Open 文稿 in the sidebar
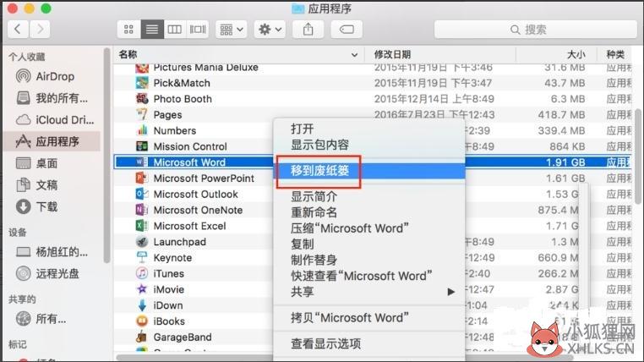This screenshot has height=362, width=644. tap(37, 185)
